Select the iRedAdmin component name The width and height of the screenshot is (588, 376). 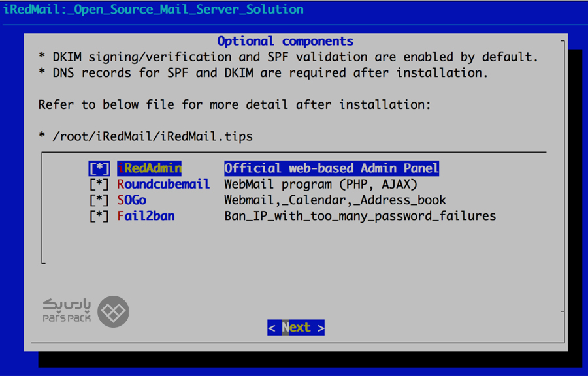pyautogui.click(x=149, y=168)
